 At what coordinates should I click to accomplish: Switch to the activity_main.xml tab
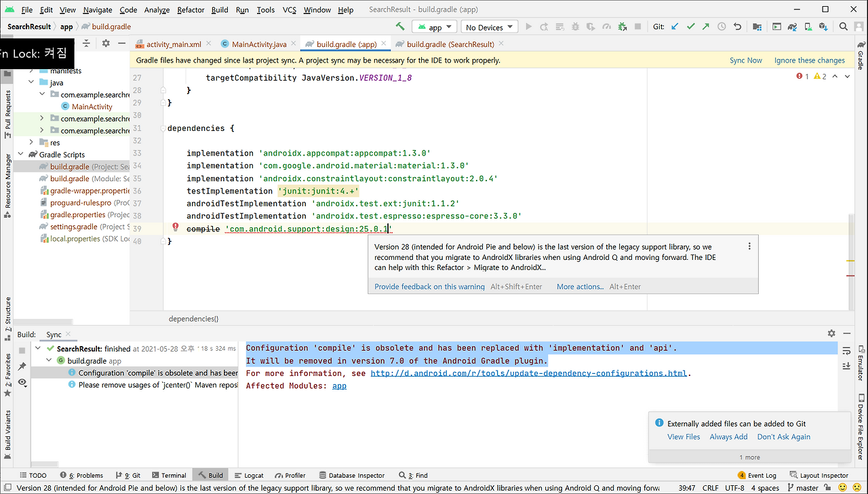click(174, 44)
